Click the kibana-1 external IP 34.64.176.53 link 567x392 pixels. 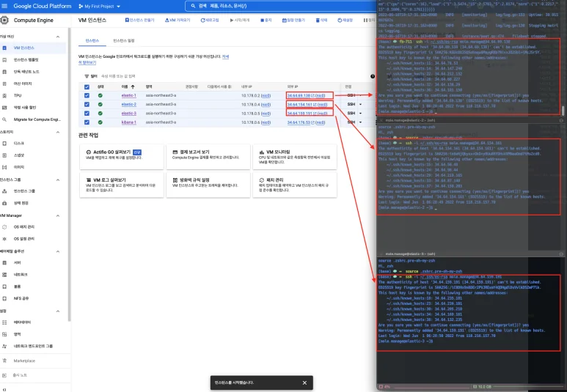click(x=300, y=122)
